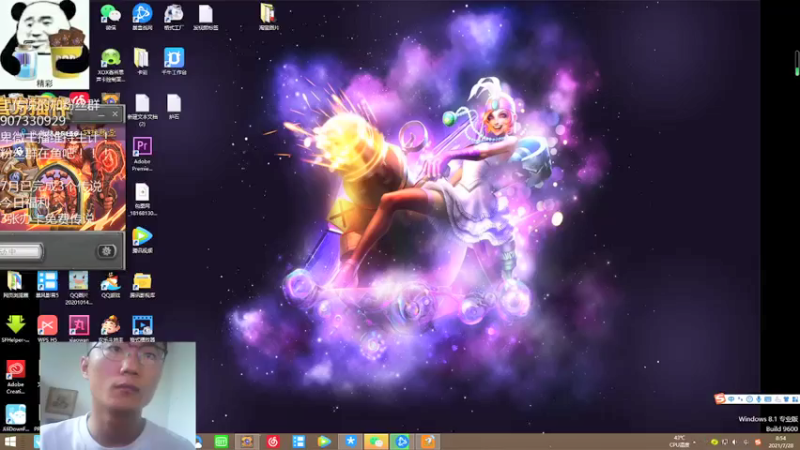Open the blue tiled organizer taskbar icon

click(298, 442)
